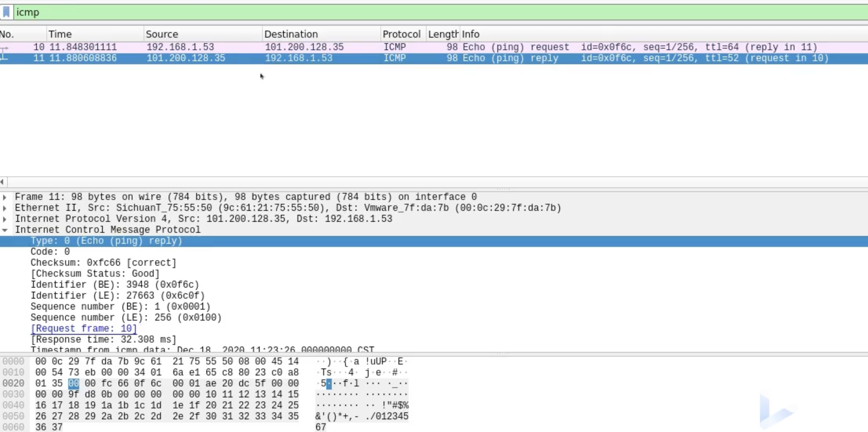Click the highlighted 00 byte at offset 0020
868x432 pixels.
[x=74, y=384]
